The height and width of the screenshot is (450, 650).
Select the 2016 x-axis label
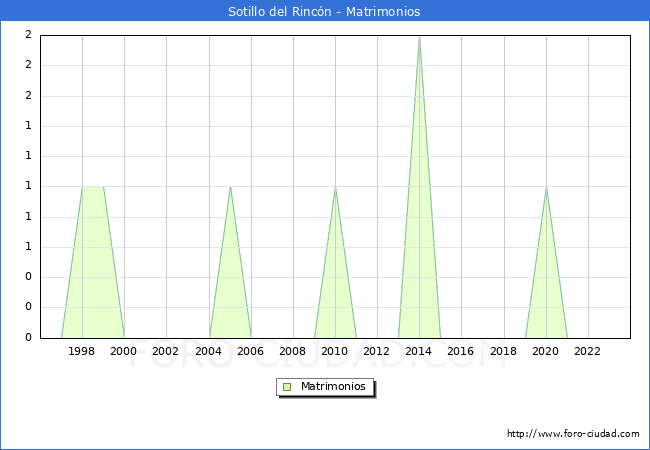coord(461,351)
